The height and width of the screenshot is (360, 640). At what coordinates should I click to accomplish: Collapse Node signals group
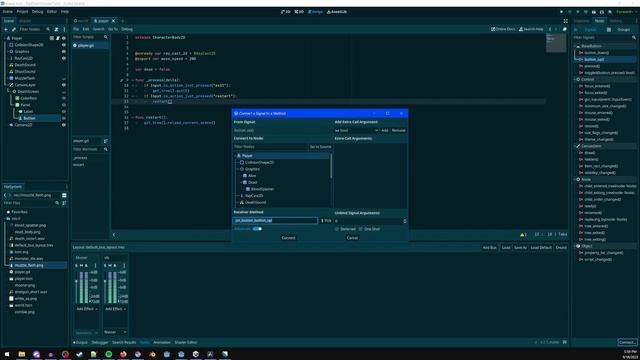(x=576, y=180)
